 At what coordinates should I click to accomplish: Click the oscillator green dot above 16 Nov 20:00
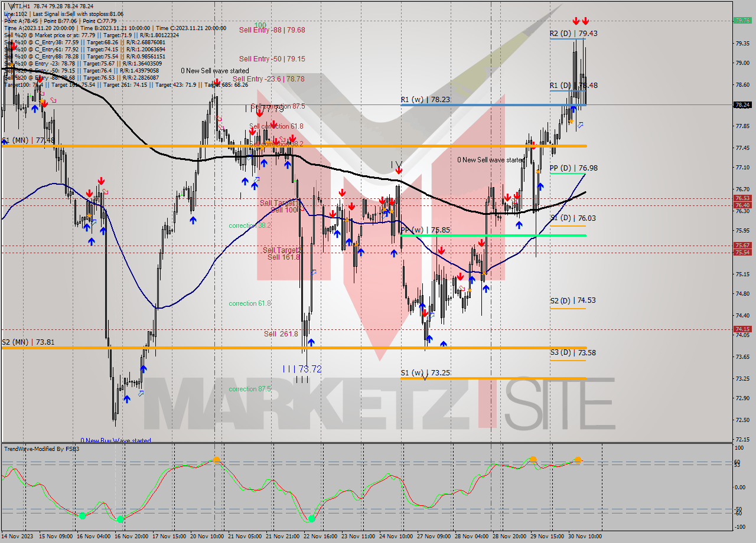tap(120, 519)
